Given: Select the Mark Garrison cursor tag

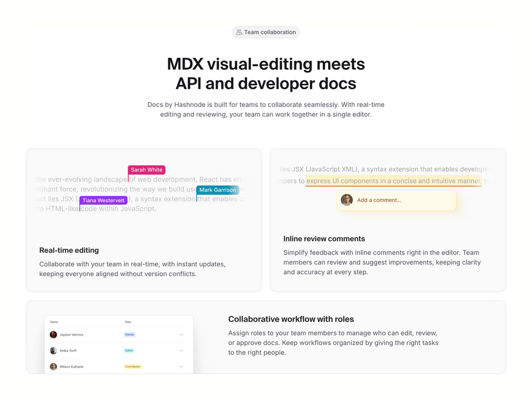Looking at the screenshot, I should tap(218, 190).
